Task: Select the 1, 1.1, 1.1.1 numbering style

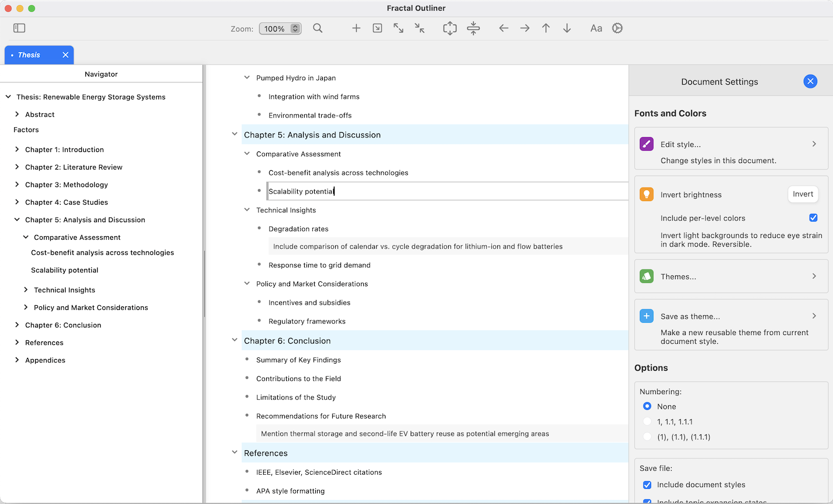Action: click(x=647, y=421)
